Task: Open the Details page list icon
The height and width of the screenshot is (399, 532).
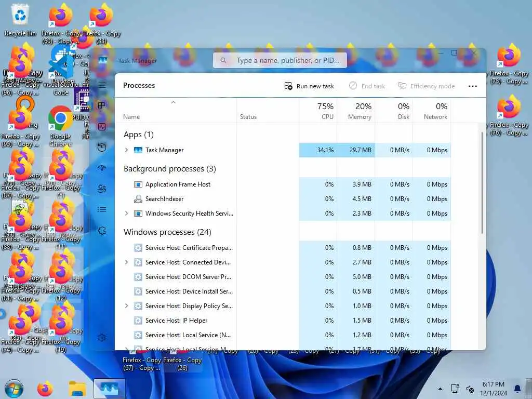Action: coord(102,209)
